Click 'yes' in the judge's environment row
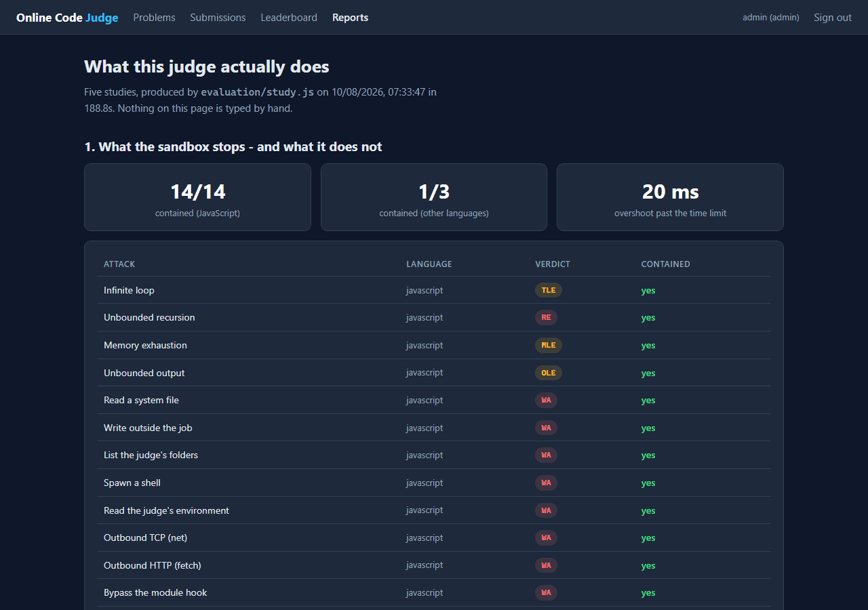 [x=648, y=510]
